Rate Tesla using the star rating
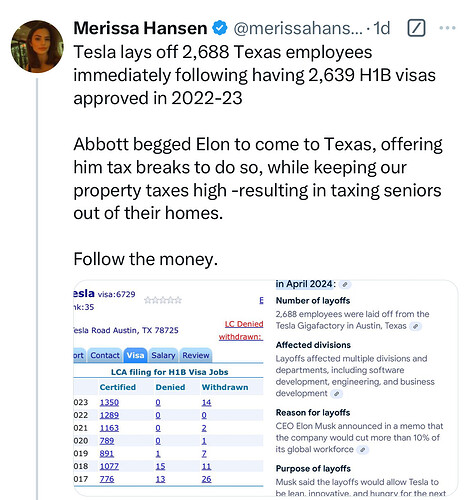 pos(163,300)
